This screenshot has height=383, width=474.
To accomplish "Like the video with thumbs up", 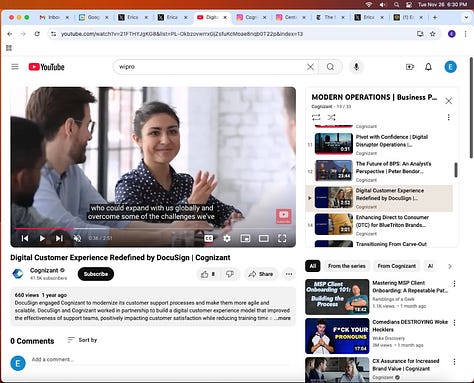I will click(x=208, y=274).
